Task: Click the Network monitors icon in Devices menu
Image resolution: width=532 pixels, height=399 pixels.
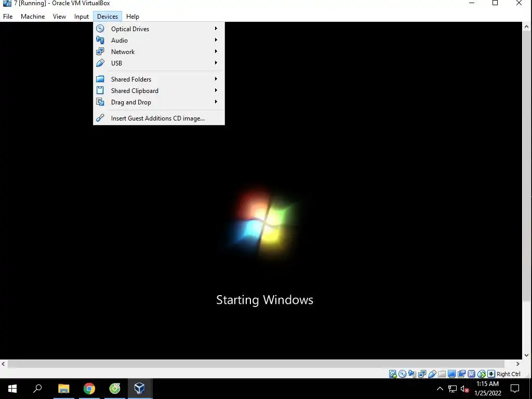Action: [x=100, y=51]
